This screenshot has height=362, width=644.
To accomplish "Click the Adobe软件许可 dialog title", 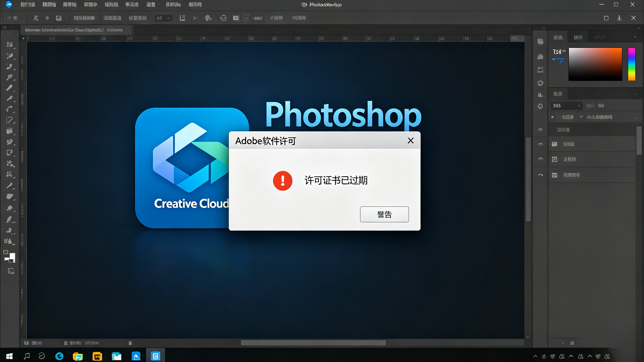I will point(265,141).
